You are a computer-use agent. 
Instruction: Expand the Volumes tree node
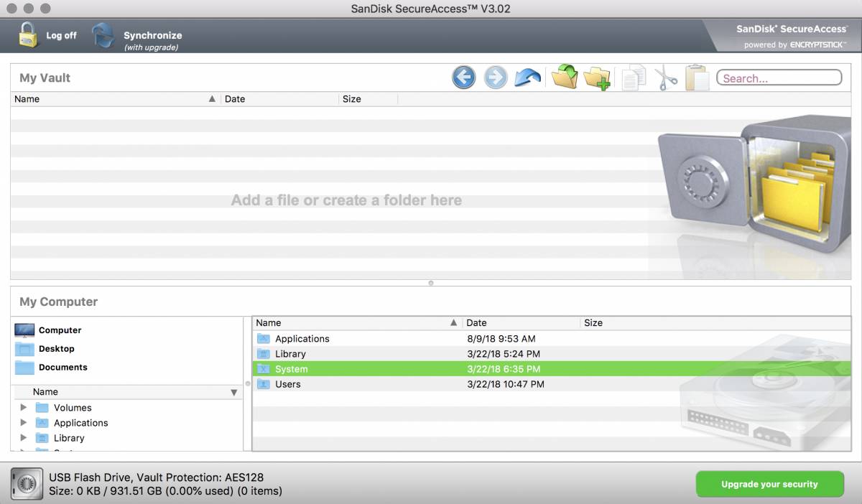[24, 408]
